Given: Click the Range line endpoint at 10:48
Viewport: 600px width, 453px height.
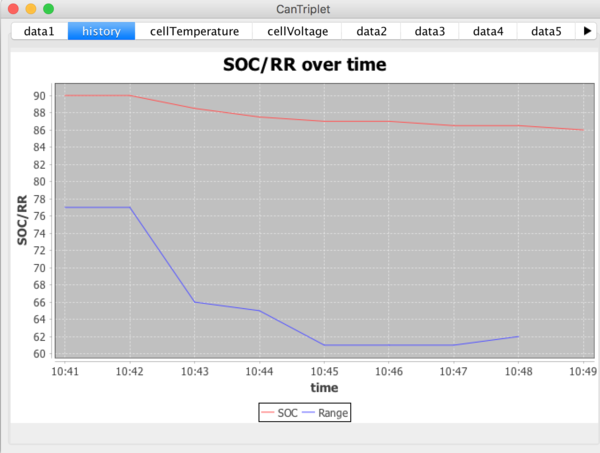Looking at the screenshot, I should [518, 337].
